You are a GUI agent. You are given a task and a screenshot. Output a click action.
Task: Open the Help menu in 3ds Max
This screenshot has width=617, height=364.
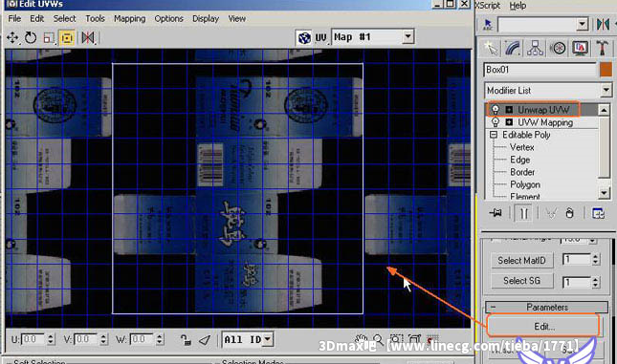point(518,6)
